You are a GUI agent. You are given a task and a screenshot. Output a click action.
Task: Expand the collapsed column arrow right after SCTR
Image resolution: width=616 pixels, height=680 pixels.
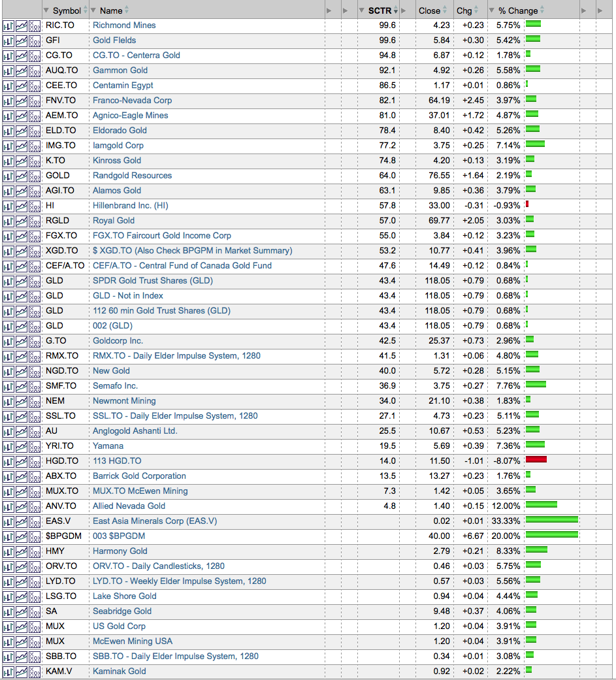[x=404, y=11]
